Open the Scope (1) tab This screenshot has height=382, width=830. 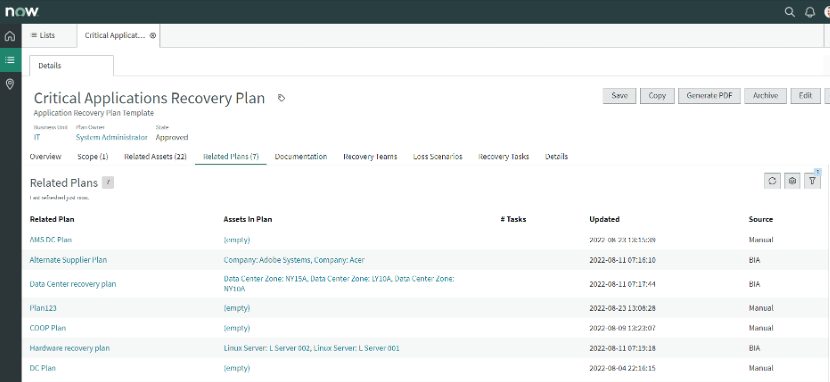93,157
